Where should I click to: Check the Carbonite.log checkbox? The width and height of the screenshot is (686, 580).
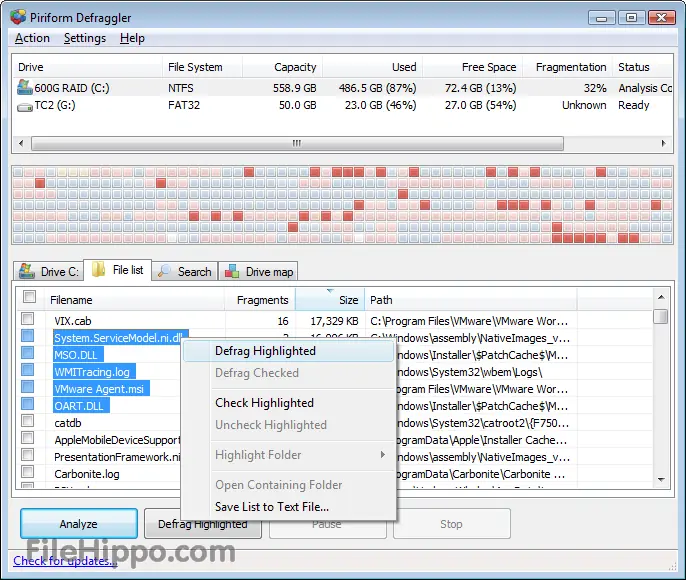tap(28, 472)
